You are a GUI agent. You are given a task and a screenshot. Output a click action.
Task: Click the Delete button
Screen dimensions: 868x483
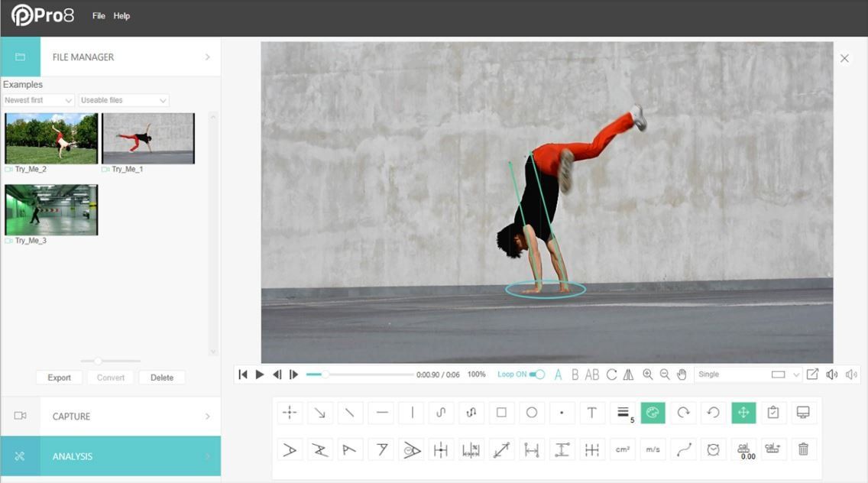[x=161, y=378]
